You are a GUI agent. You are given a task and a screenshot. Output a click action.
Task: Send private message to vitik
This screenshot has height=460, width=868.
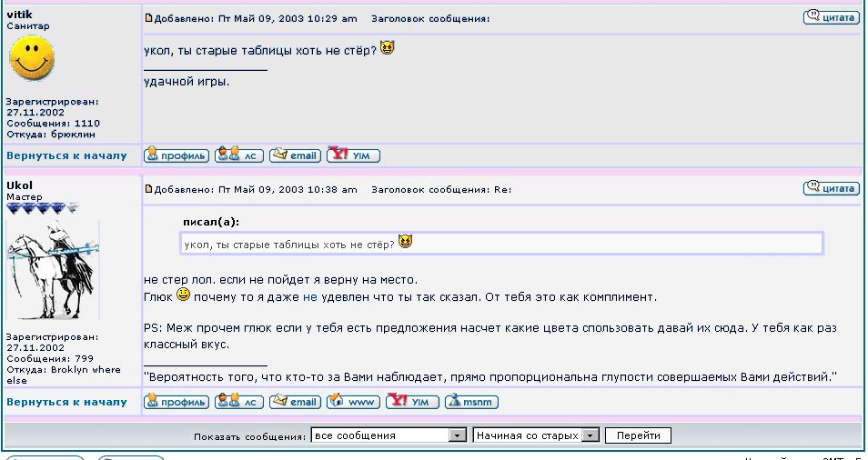tap(239, 155)
